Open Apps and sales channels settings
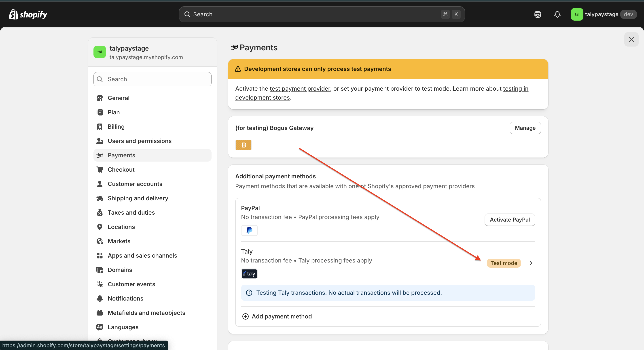The height and width of the screenshot is (350, 644). pyautogui.click(x=142, y=256)
